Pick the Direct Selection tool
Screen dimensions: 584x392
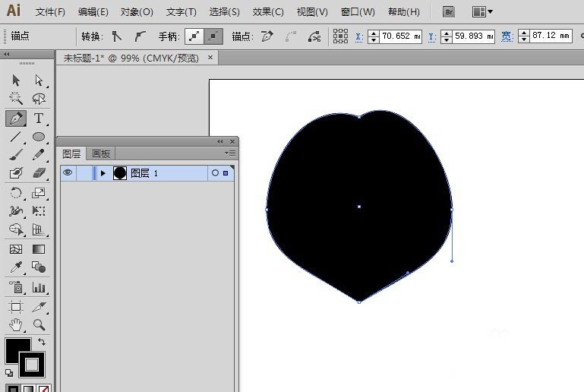(x=39, y=80)
